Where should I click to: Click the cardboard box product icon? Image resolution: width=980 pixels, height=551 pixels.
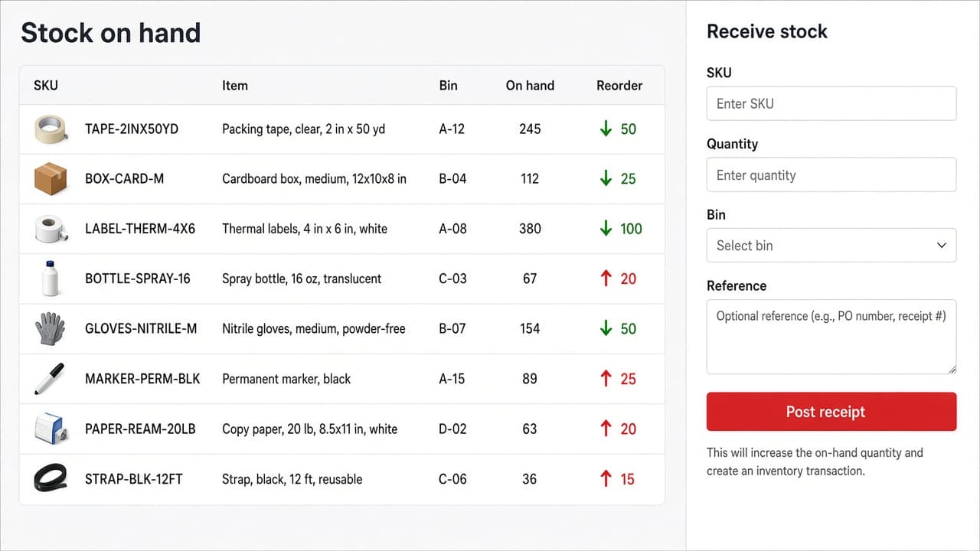click(51, 179)
